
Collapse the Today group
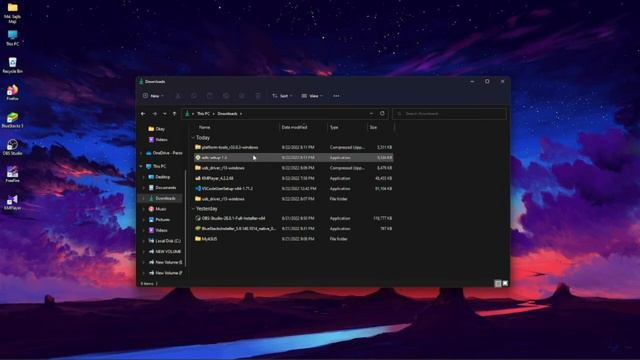coord(193,138)
